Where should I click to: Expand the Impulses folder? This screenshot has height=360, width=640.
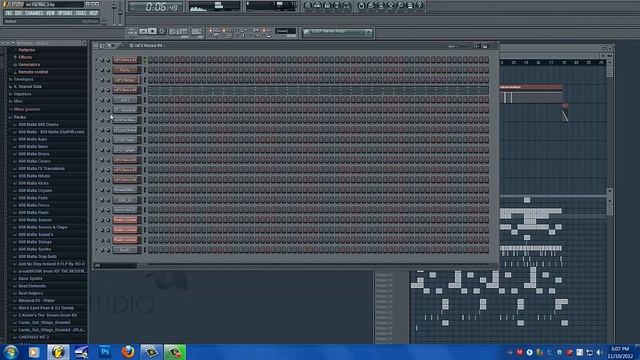[x=22, y=94]
